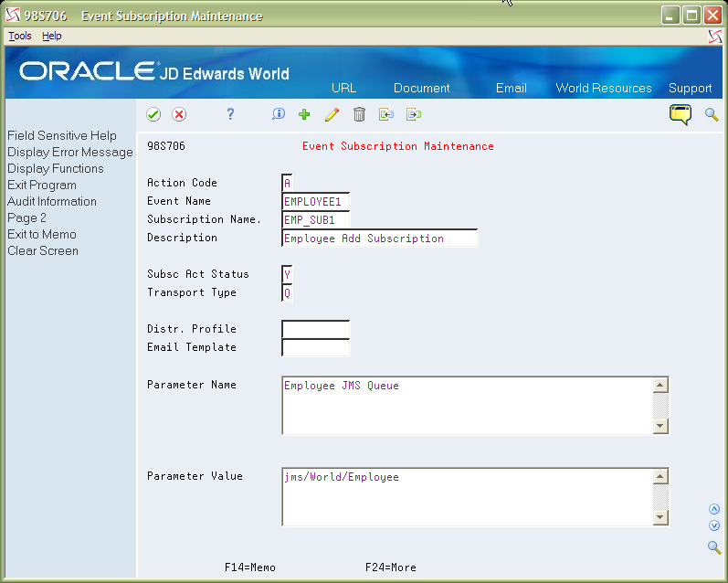Open the Support header link
The height and width of the screenshot is (583, 728).
click(690, 88)
